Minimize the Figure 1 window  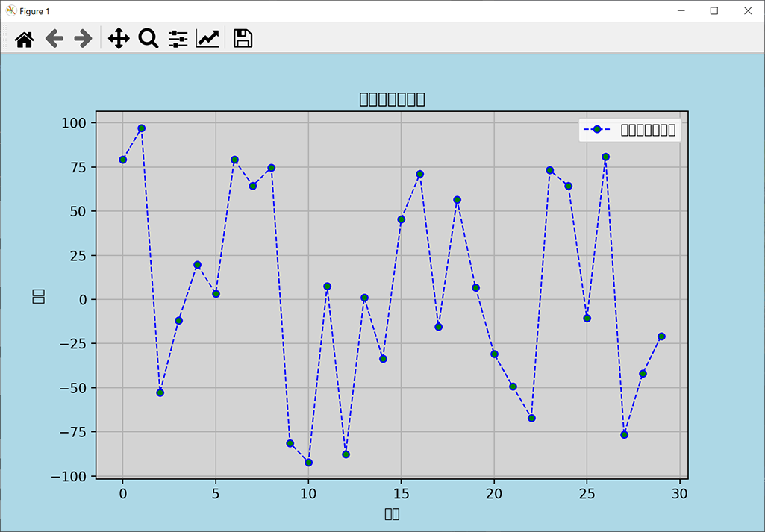(681, 10)
